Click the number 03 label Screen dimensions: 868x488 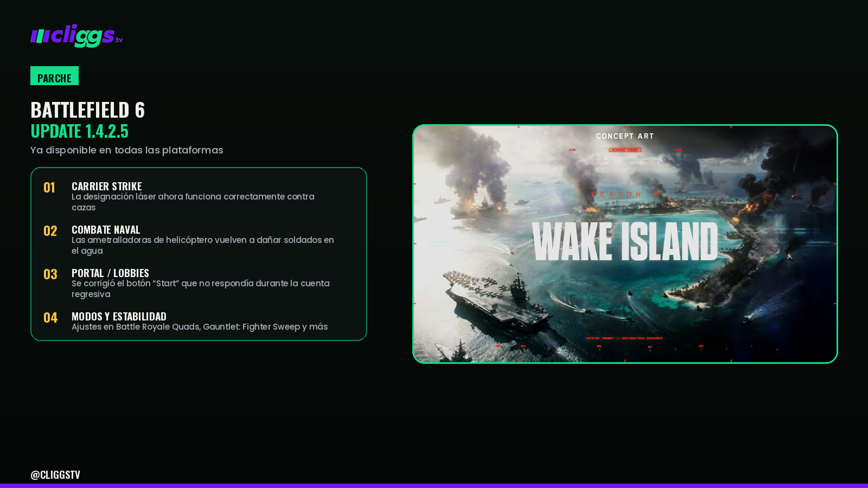click(x=50, y=274)
